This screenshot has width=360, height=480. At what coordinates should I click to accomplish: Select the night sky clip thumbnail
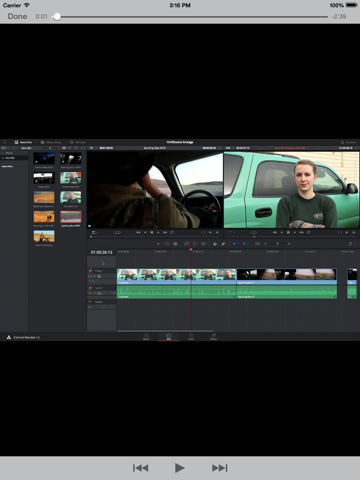click(x=44, y=158)
